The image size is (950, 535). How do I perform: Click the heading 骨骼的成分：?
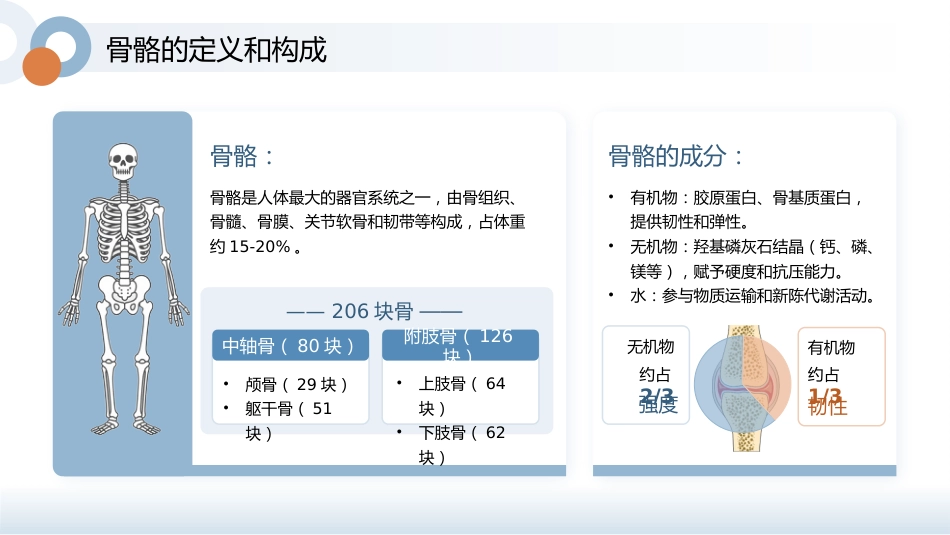676,156
